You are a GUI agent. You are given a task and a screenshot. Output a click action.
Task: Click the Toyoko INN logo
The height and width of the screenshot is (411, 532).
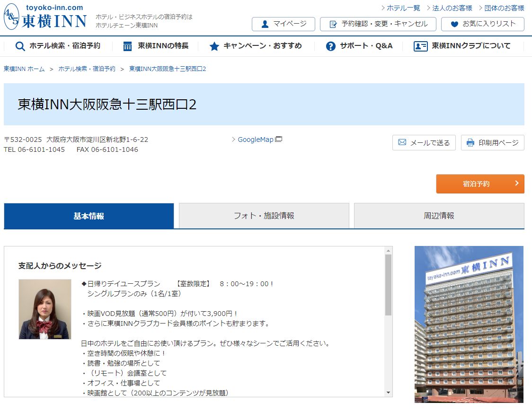tap(45, 17)
